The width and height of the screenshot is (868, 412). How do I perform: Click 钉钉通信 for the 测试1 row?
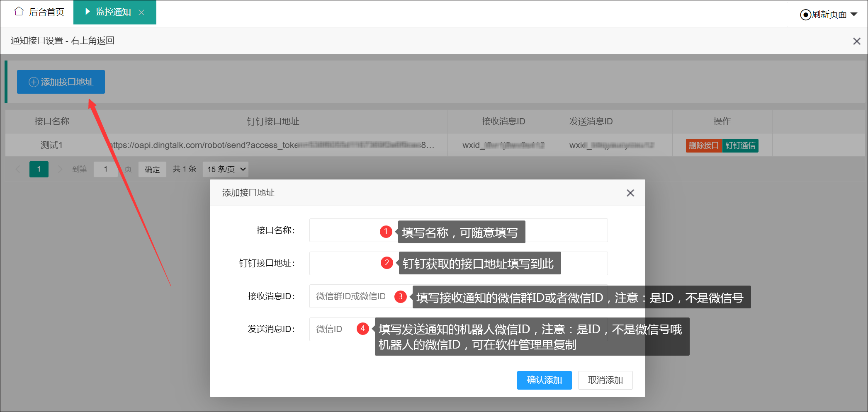pyautogui.click(x=740, y=145)
